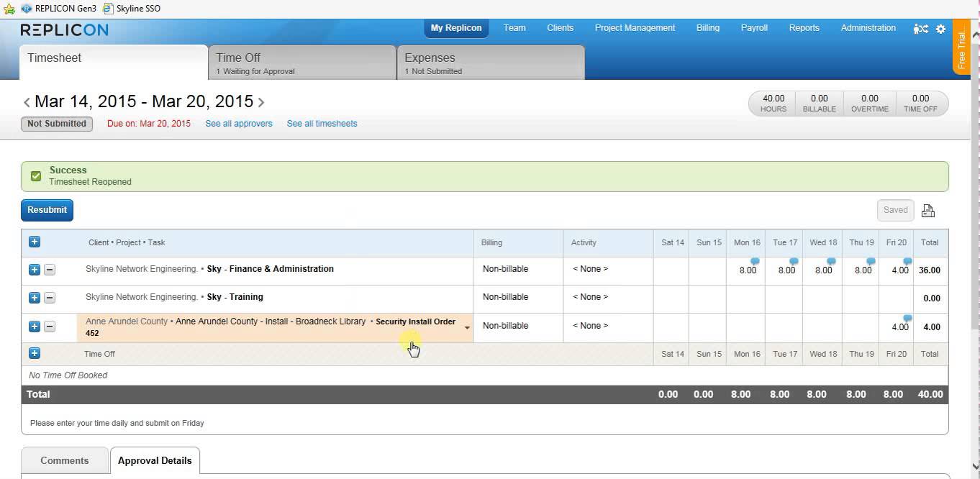980x479 pixels.
Task: Go to next timesheet period arrow
Action: point(260,102)
